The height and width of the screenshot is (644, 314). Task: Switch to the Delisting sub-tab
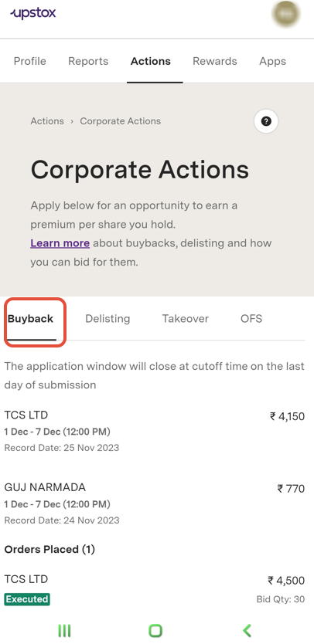[108, 319]
